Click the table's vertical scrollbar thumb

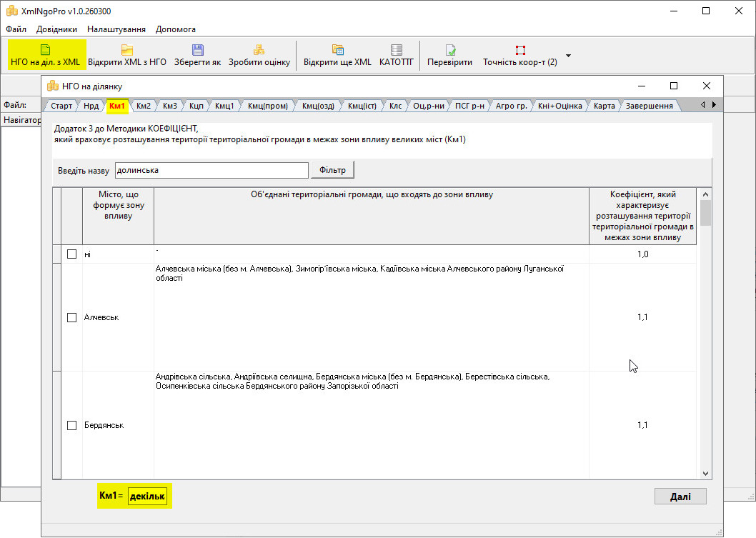(x=705, y=213)
